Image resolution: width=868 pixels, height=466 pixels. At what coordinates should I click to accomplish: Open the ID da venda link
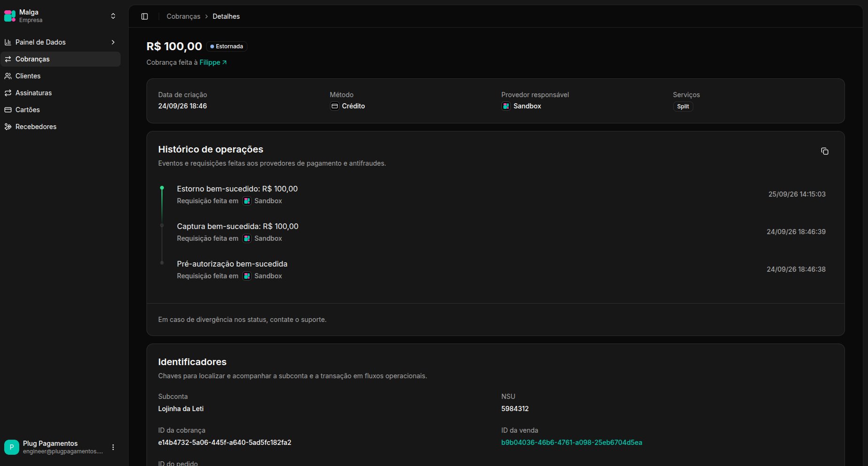[572, 443]
